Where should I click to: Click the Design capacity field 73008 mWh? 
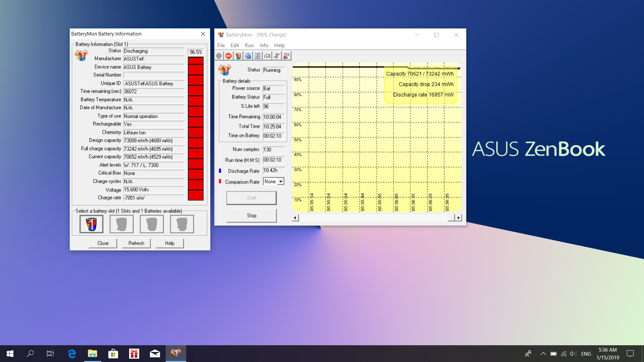click(154, 141)
